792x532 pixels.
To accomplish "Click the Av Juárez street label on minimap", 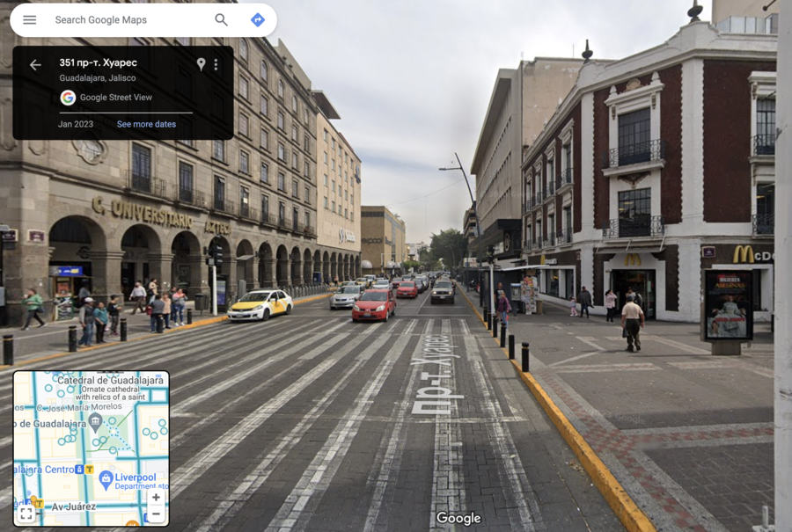I will [74, 506].
